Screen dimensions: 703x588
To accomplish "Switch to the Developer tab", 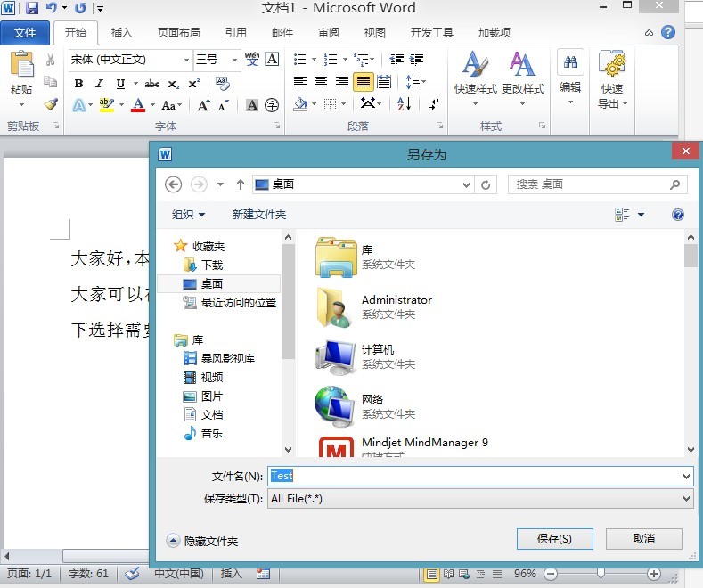I will pos(432,32).
